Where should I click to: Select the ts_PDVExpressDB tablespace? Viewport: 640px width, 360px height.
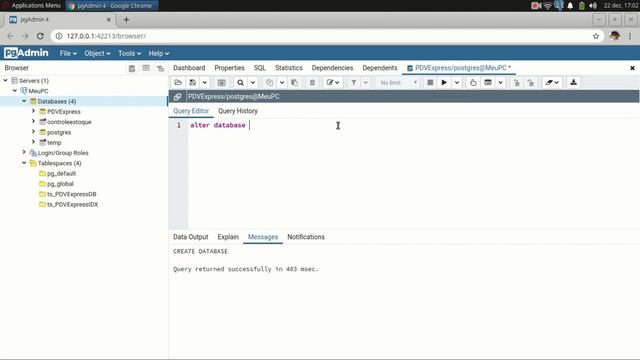click(x=71, y=194)
